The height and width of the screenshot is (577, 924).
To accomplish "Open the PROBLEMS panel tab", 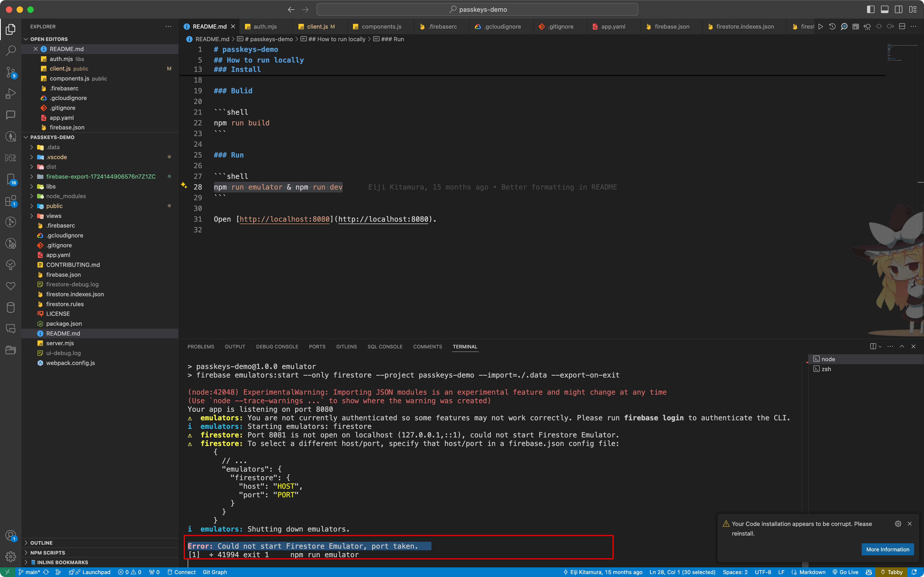I will pos(201,347).
